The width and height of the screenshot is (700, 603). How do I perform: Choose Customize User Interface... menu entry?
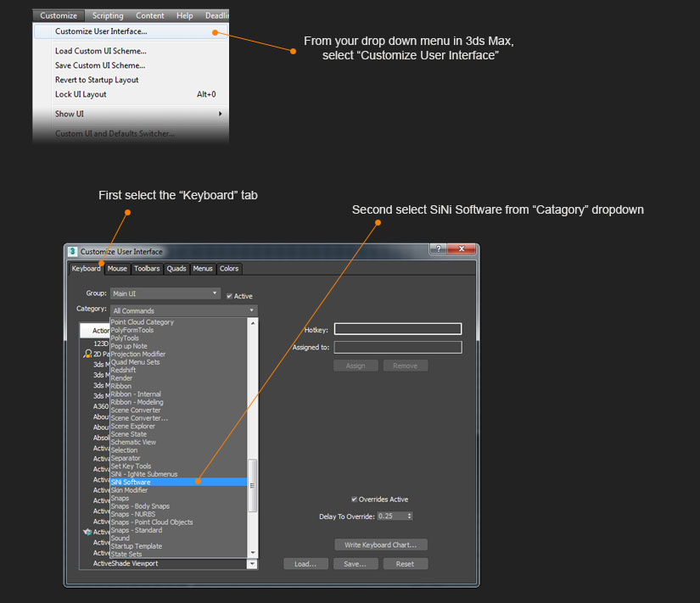pos(131,31)
